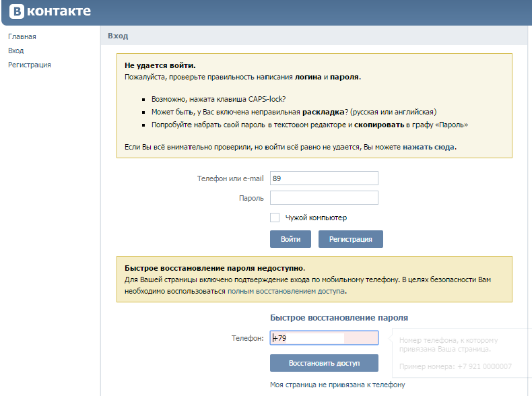Focus the Телефон recovery field with +79
This screenshot has height=396, width=532.
click(x=324, y=338)
